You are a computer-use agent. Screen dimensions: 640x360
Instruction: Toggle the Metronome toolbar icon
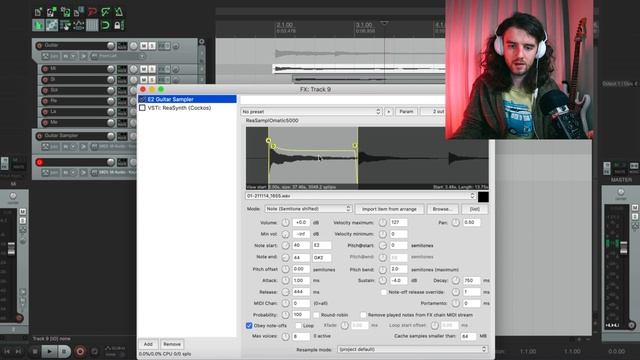[x=119, y=12]
